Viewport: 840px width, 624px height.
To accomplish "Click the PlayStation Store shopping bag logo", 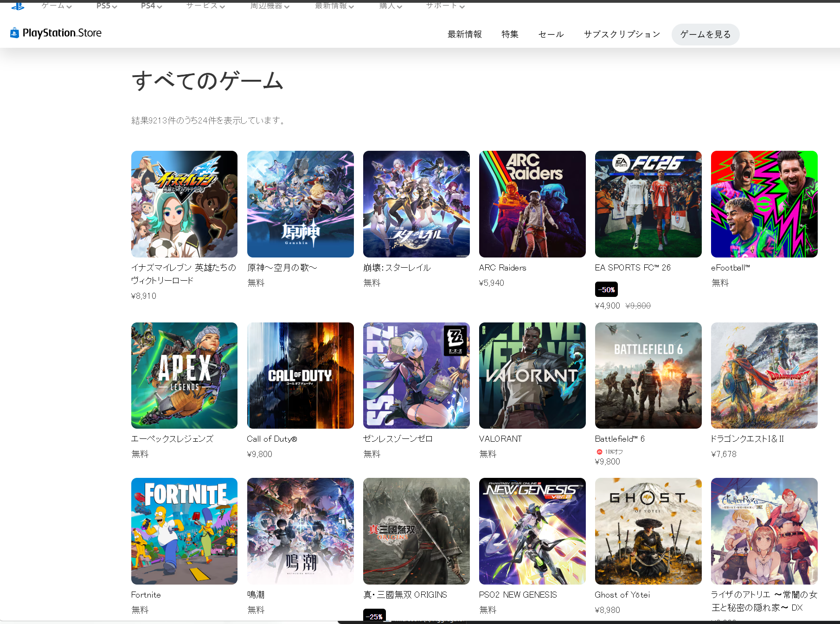I will (x=14, y=33).
